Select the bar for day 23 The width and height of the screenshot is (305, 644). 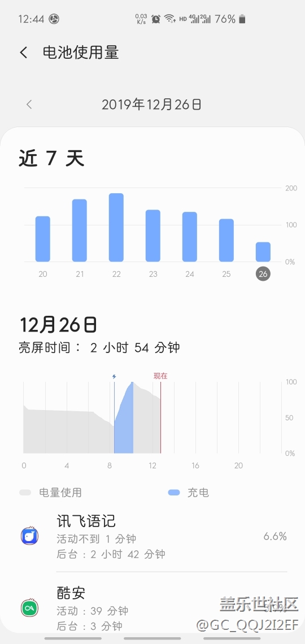point(153,236)
